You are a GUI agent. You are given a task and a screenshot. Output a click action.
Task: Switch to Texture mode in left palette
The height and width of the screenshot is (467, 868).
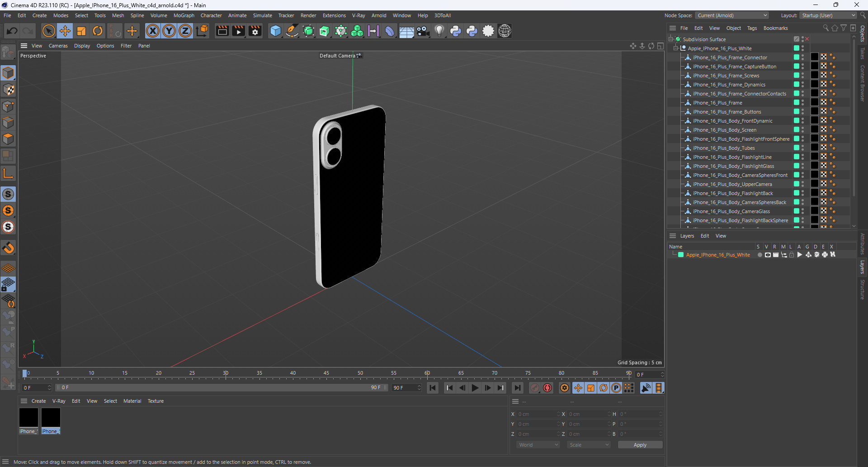[8, 90]
